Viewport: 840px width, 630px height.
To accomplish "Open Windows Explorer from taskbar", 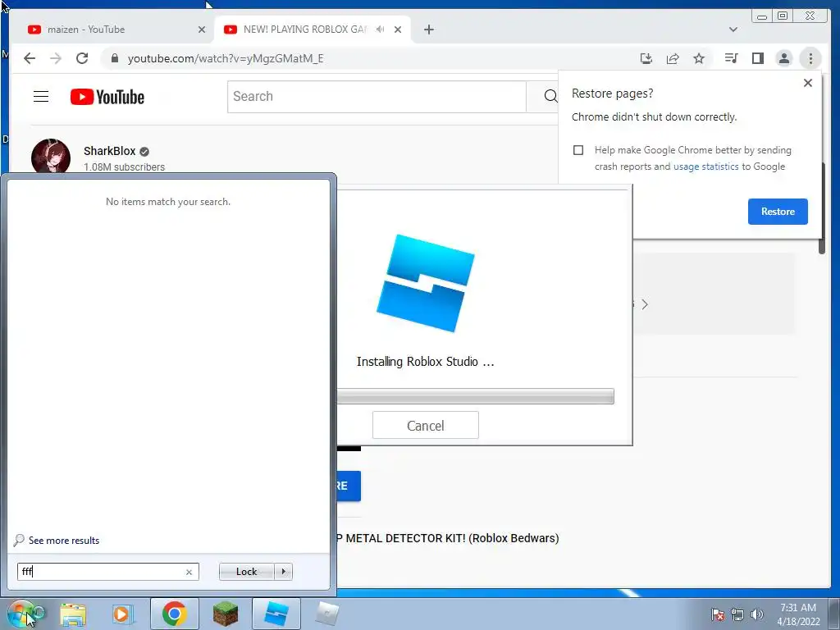I will [73, 614].
